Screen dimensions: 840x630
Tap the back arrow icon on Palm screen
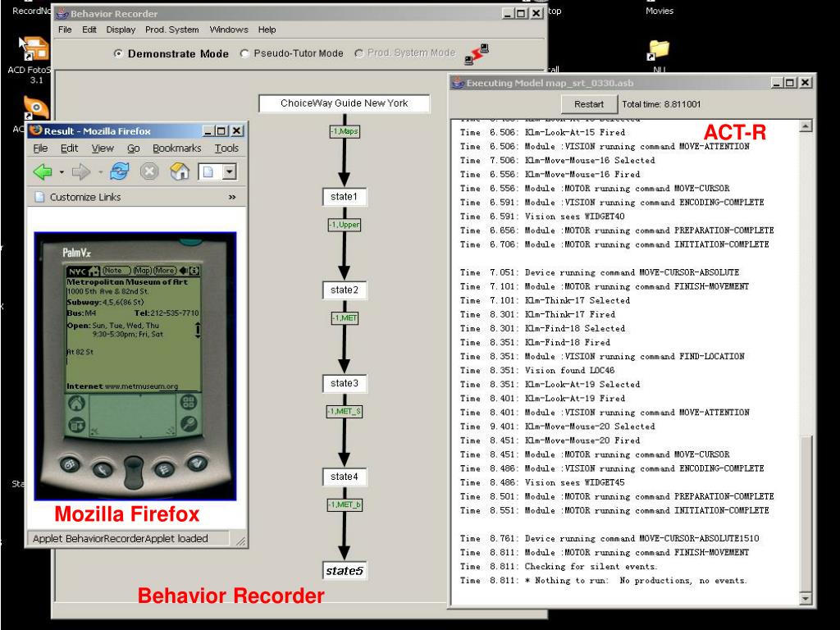click(x=183, y=271)
